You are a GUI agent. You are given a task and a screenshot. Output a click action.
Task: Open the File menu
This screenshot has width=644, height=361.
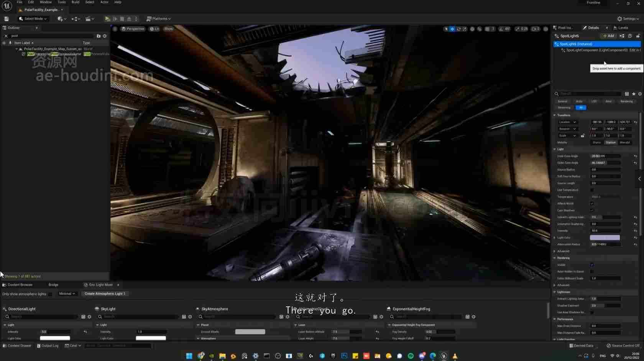20,2
